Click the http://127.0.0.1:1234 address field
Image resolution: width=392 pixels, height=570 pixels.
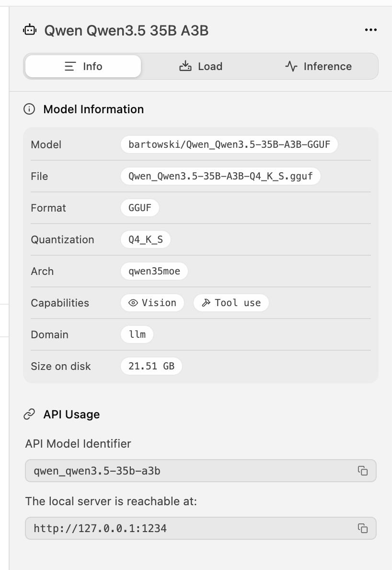click(x=201, y=528)
